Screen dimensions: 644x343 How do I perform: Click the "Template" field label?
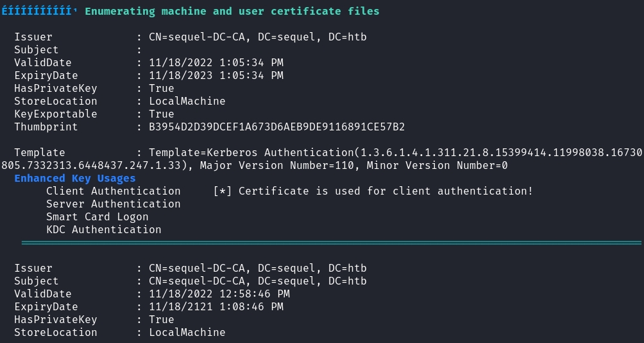pyautogui.click(x=40, y=152)
